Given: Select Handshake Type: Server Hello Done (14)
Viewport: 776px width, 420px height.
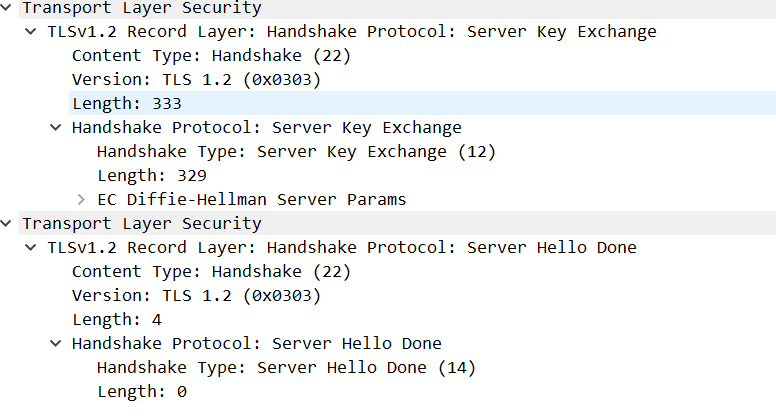Looking at the screenshot, I should [286, 368].
